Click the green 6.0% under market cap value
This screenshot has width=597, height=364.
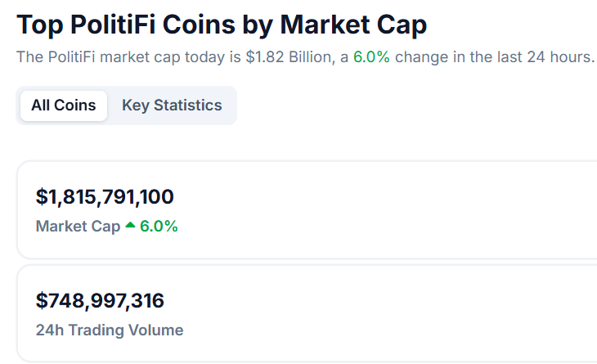tap(159, 227)
